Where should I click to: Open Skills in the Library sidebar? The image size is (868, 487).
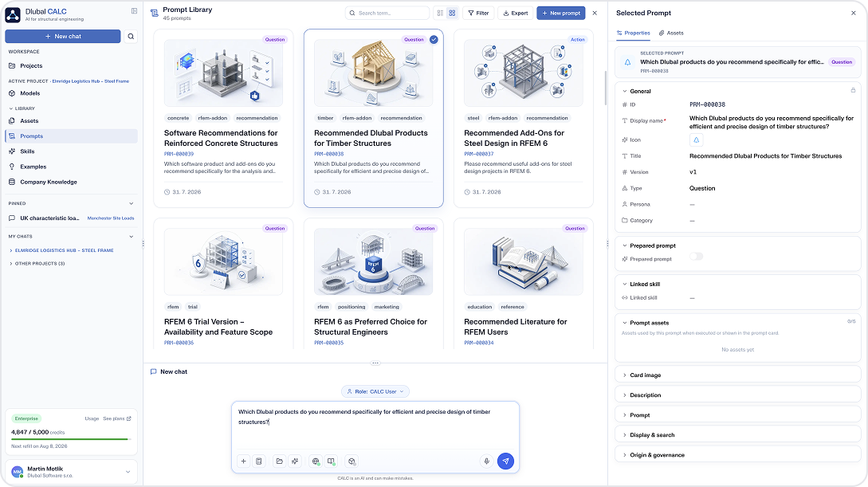(x=72, y=151)
